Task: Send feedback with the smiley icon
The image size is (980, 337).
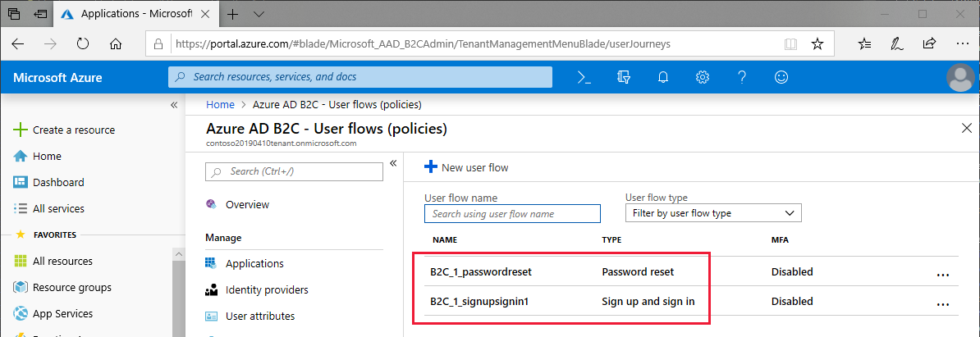Action: 781,77
